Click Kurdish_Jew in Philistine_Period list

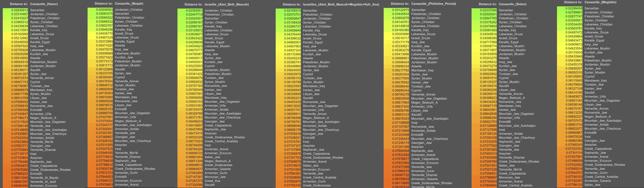[420, 46]
